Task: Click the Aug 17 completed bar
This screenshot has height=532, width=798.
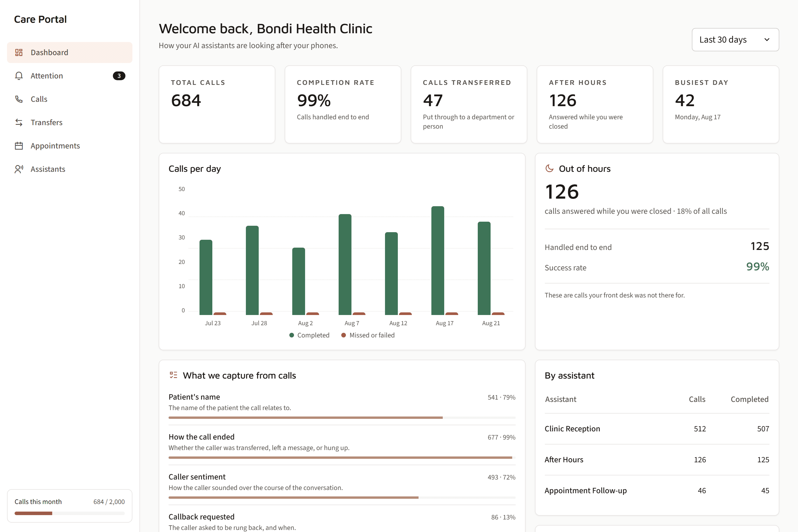Action: point(438,260)
